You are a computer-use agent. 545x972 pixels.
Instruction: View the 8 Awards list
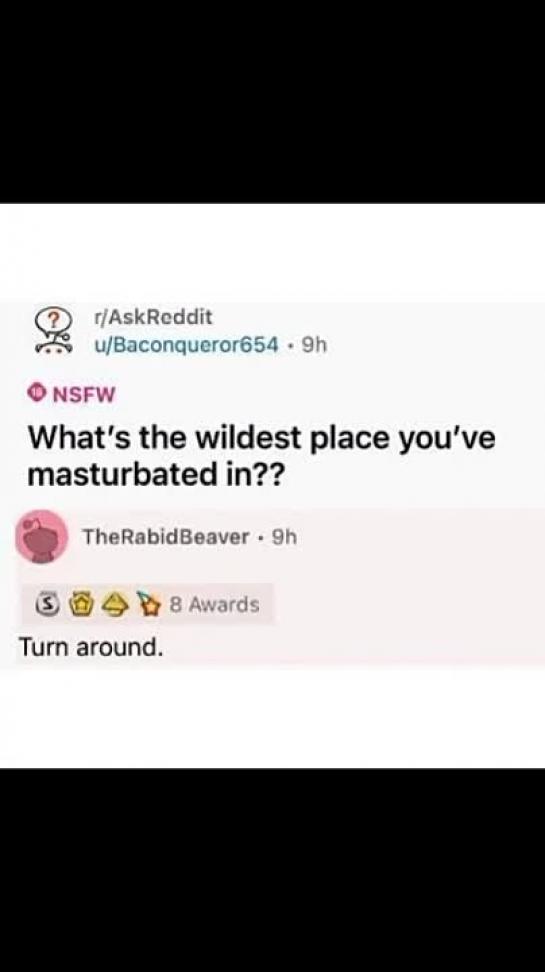(214, 604)
